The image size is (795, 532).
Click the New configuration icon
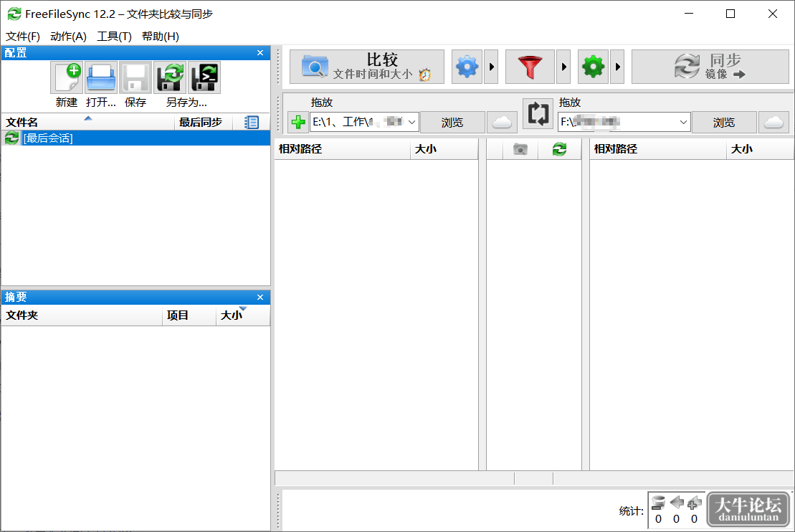click(67, 77)
